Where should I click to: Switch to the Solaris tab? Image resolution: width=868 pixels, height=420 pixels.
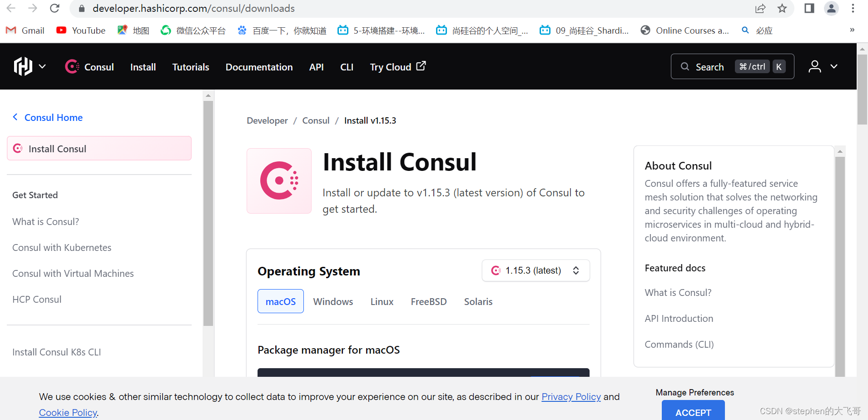tap(478, 301)
